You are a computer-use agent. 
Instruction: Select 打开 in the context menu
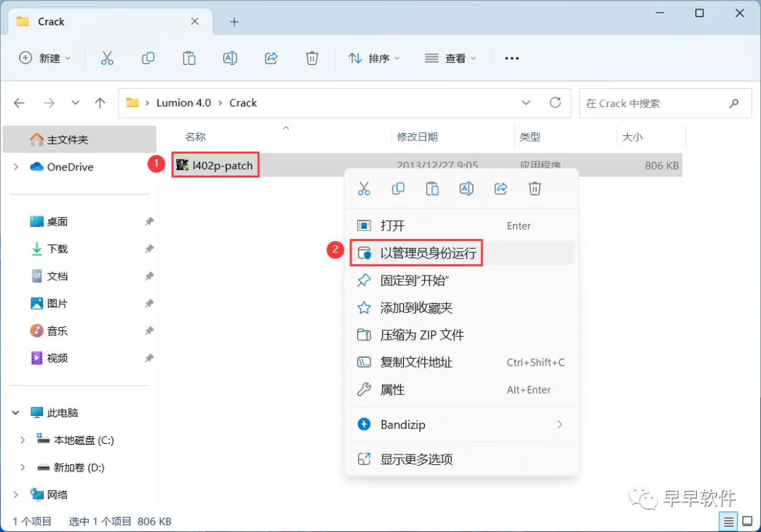[461, 225]
